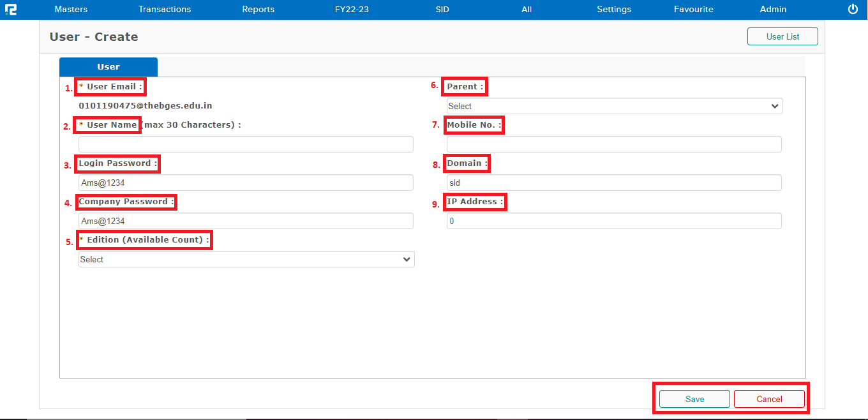
Task: Open the Settings menu
Action: pos(613,9)
